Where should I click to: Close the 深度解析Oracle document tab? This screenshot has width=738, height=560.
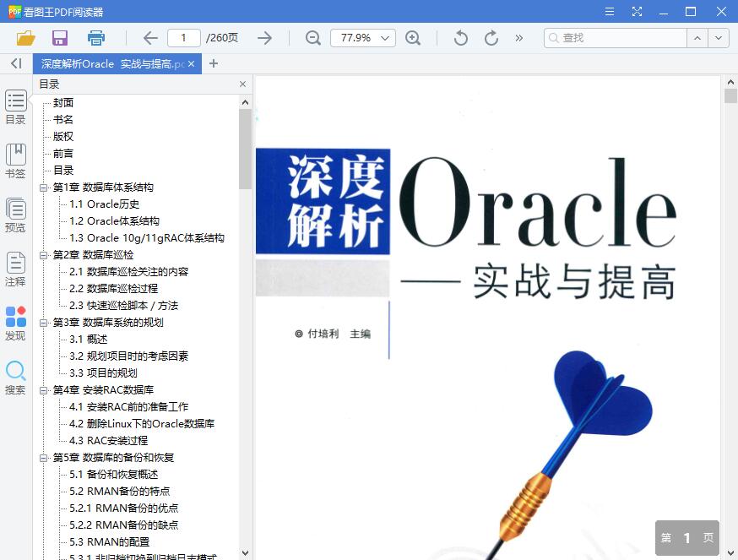[191, 63]
